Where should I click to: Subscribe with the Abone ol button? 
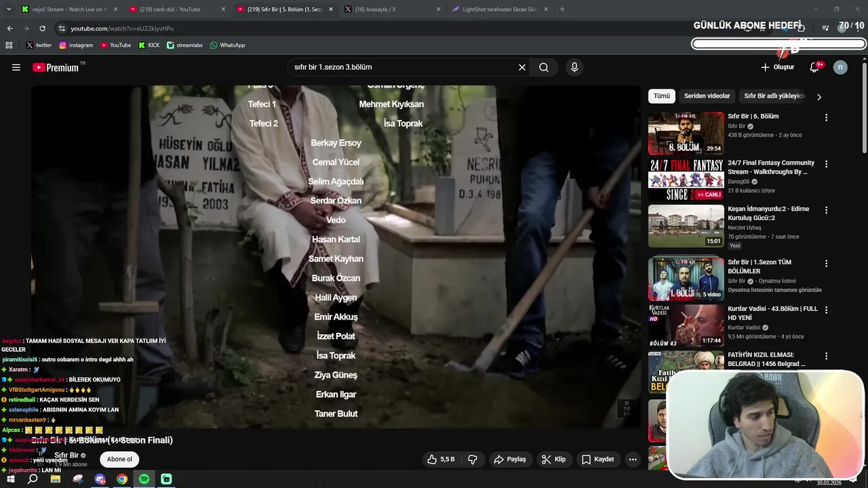pyautogui.click(x=119, y=459)
